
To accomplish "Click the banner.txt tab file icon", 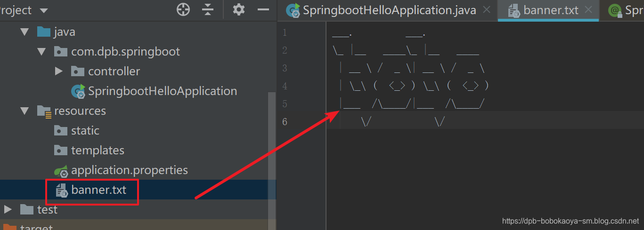I will coord(514,10).
